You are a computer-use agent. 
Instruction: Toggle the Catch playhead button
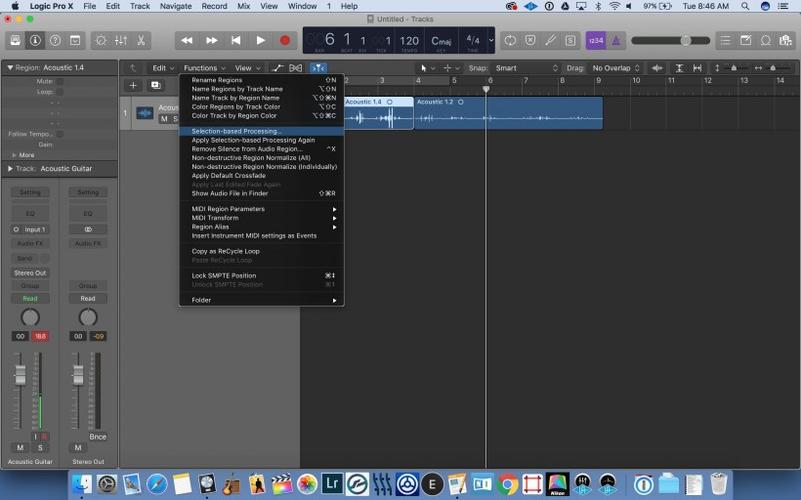point(318,68)
